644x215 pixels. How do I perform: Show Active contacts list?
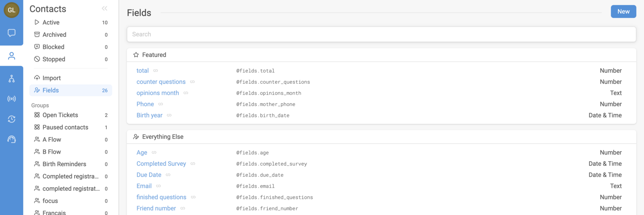click(x=51, y=23)
